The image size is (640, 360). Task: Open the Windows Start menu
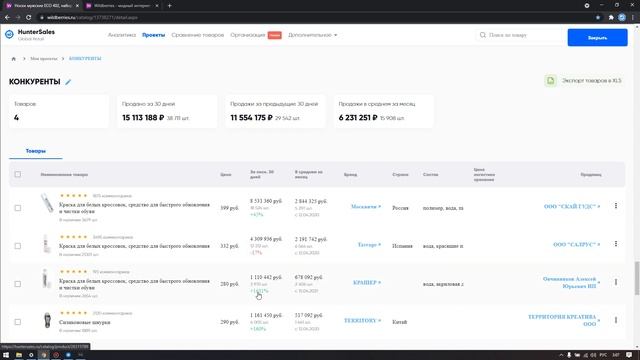(x=6, y=355)
